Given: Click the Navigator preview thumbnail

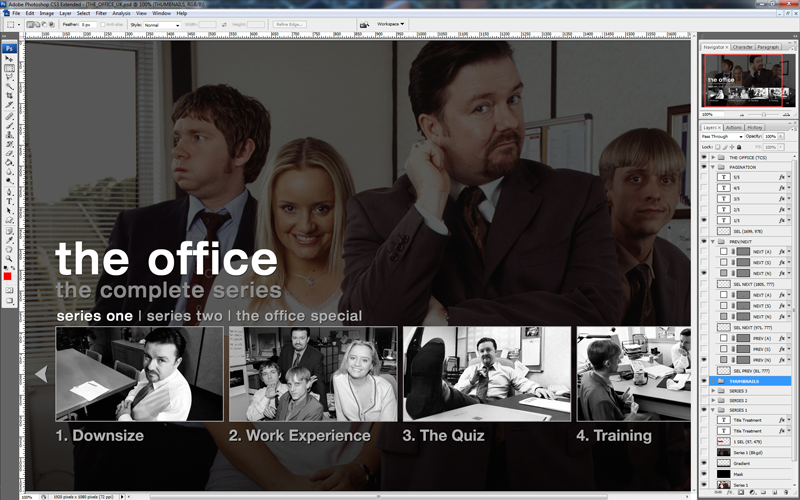Looking at the screenshot, I should coord(746,81).
